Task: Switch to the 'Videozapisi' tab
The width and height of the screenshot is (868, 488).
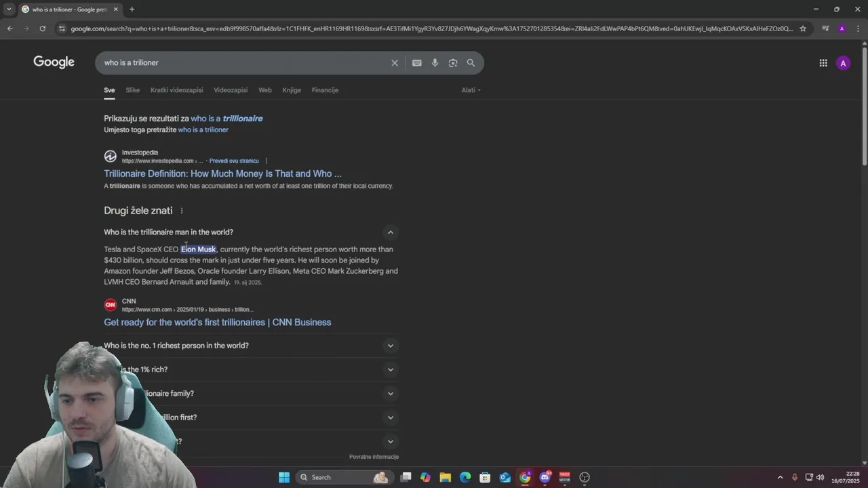Action: 231,90
